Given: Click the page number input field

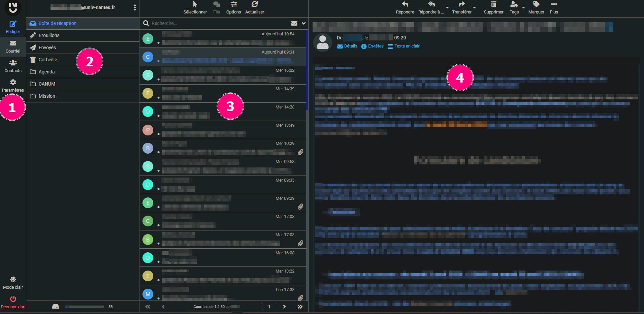Looking at the screenshot, I should click(x=269, y=307).
